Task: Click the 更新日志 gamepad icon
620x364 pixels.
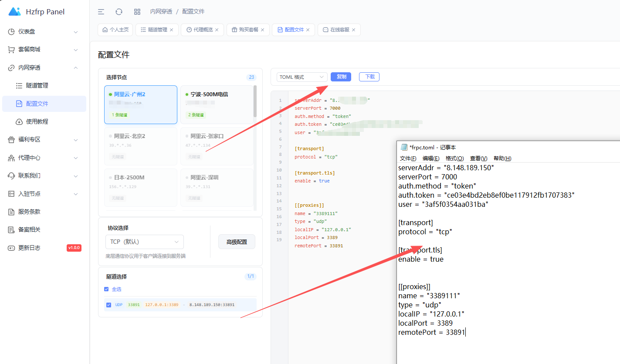Action: 11,248
